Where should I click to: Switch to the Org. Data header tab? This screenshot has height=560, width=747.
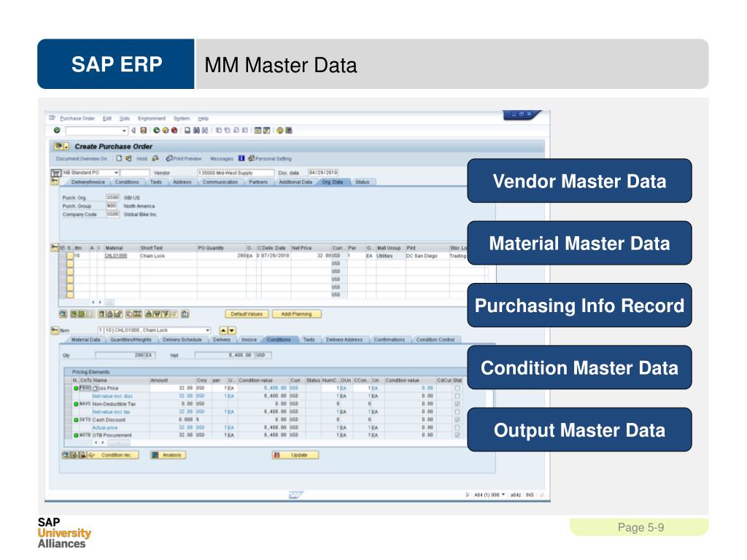click(333, 182)
